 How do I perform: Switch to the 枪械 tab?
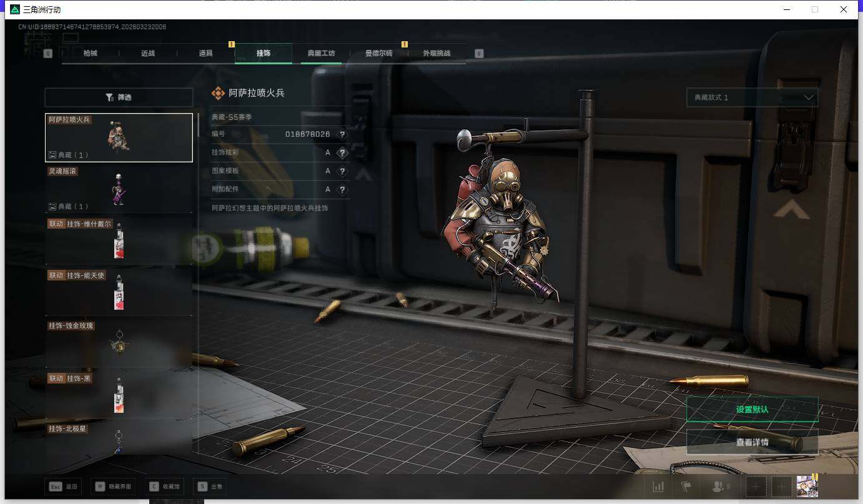[x=91, y=54]
